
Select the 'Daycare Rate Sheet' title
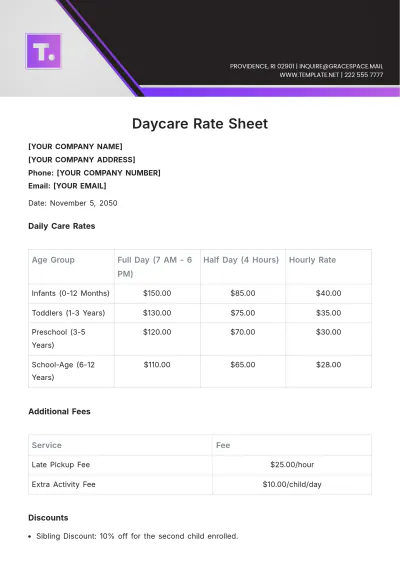coord(200,124)
